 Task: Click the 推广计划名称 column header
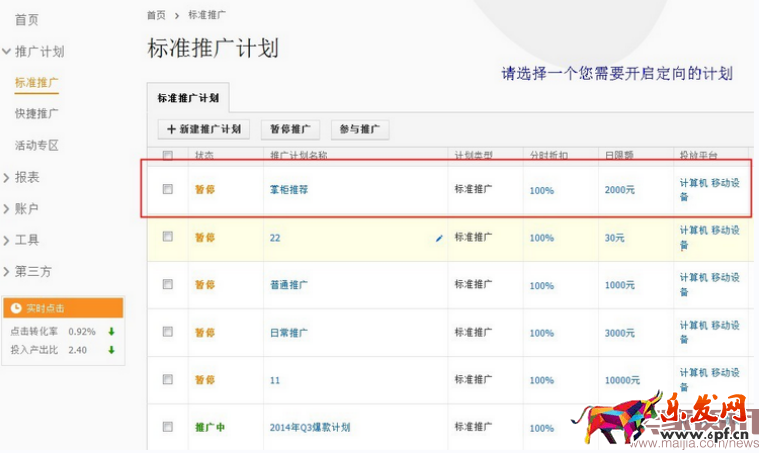[x=299, y=155]
